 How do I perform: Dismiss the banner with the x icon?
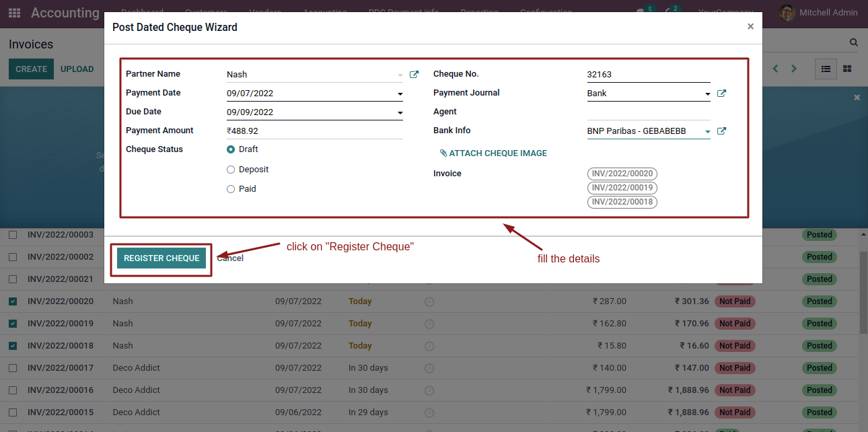click(x=857, y=98)
